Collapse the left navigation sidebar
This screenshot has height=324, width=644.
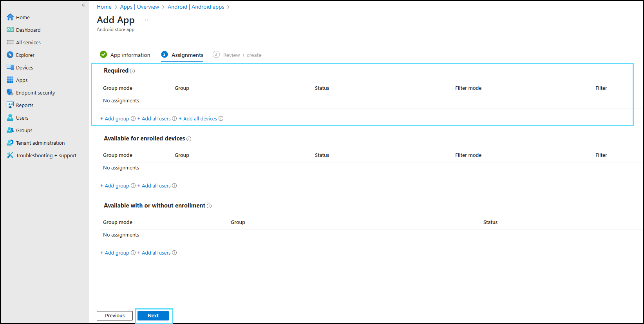pos(83,5)
